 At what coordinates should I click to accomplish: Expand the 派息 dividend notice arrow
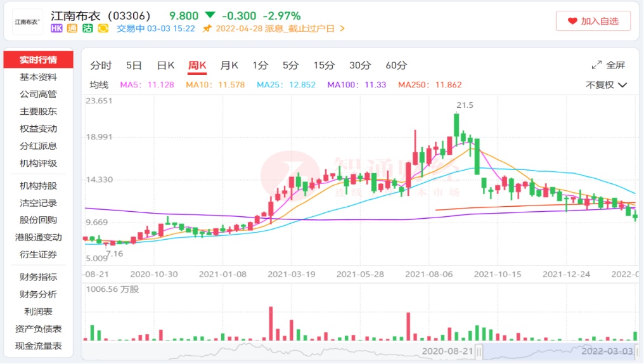point(343,29)
